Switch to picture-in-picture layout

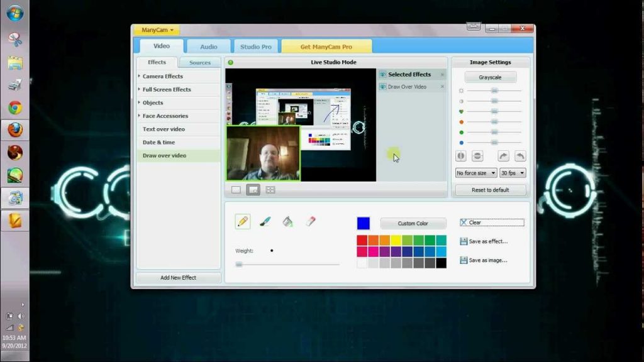[x=253, y=189]
